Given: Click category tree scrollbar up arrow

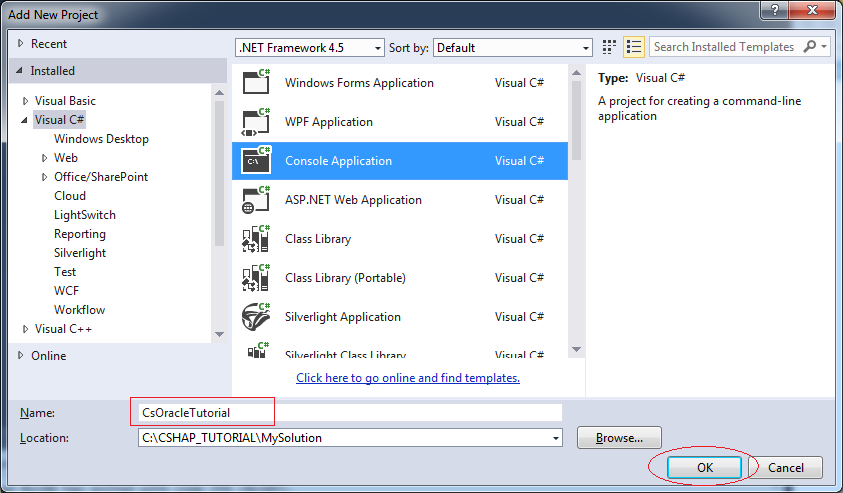Looking at the screenshot, I should coord(219,93).
